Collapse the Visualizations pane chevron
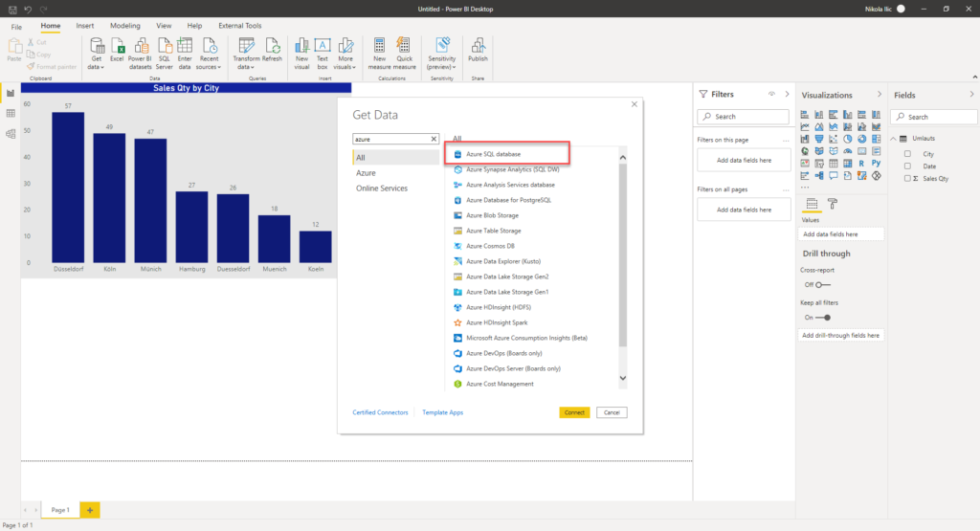 (x=880, y=95)
